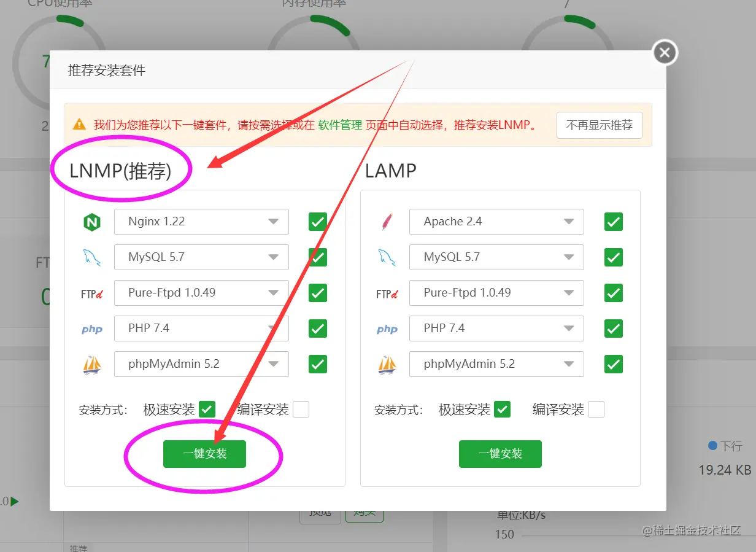Open LAMP PHP 7.4 version dropdown

[x=496, y=328]
